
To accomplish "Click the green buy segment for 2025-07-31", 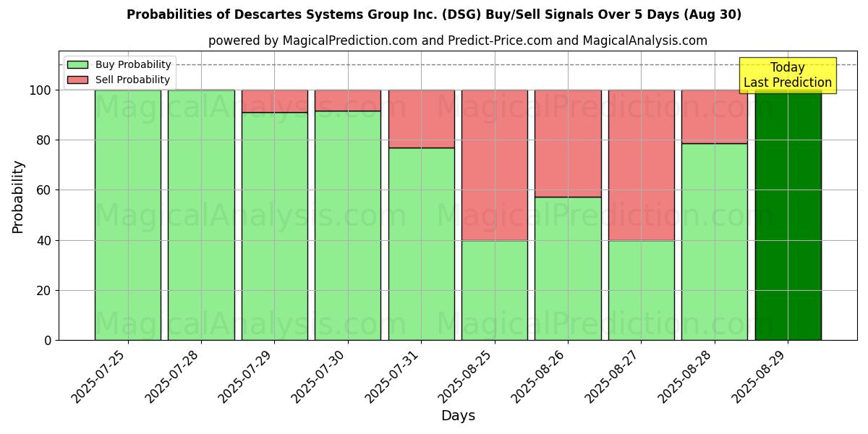I will [x=422, y=244].
